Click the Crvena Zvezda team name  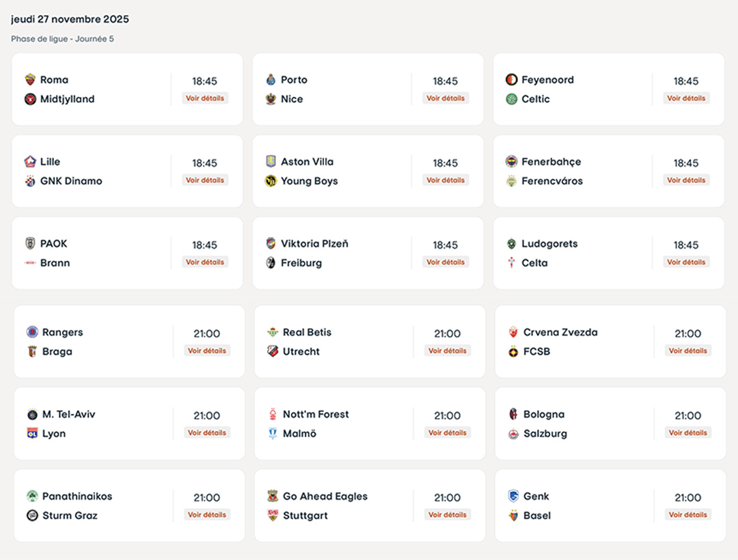pos(560,333)
